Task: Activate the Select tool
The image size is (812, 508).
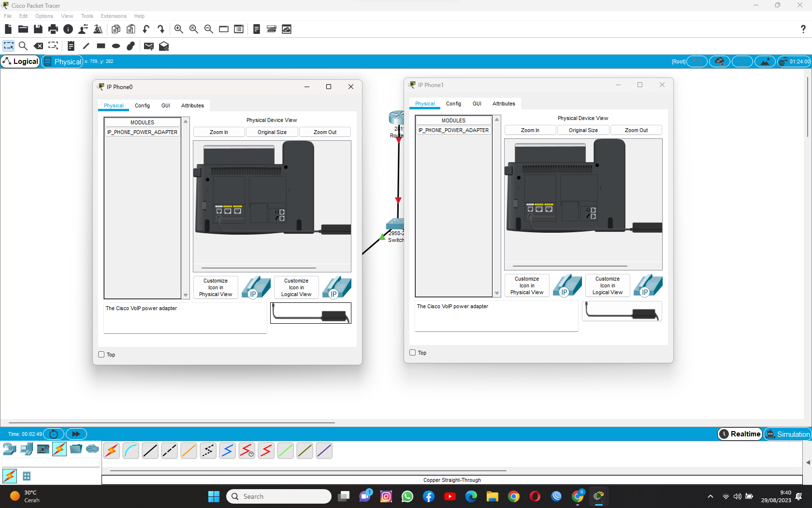Action: 8,46
